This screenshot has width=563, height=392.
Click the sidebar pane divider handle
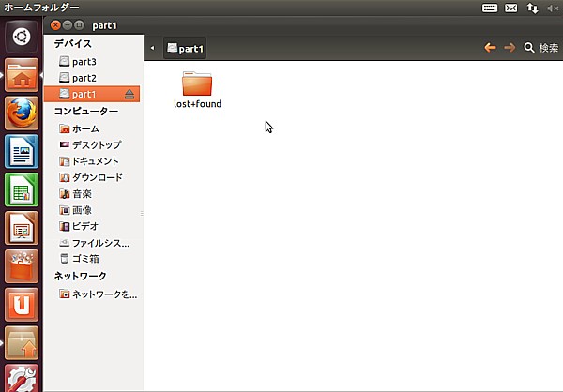(x=142, y=214)
